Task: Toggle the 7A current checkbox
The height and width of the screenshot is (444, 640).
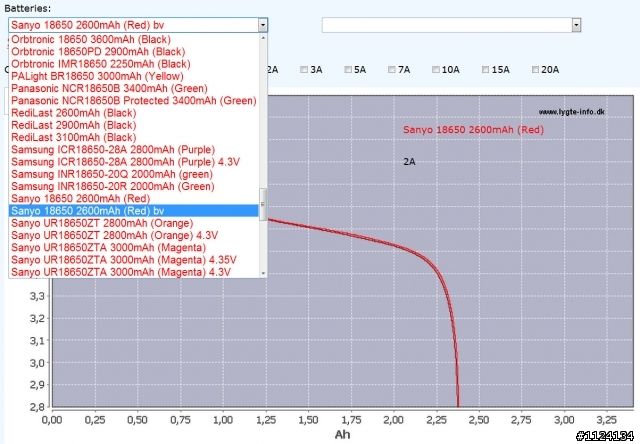Action: tap(391, 69)
